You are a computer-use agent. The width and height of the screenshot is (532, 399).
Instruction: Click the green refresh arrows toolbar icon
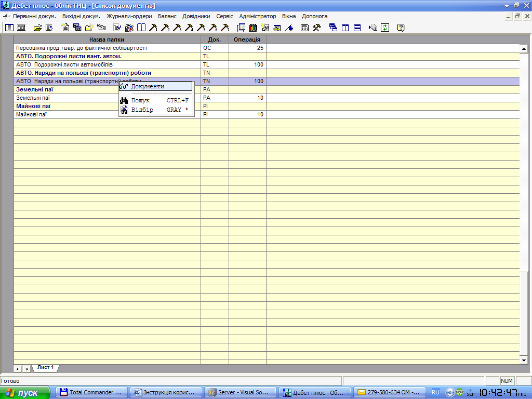385,28
